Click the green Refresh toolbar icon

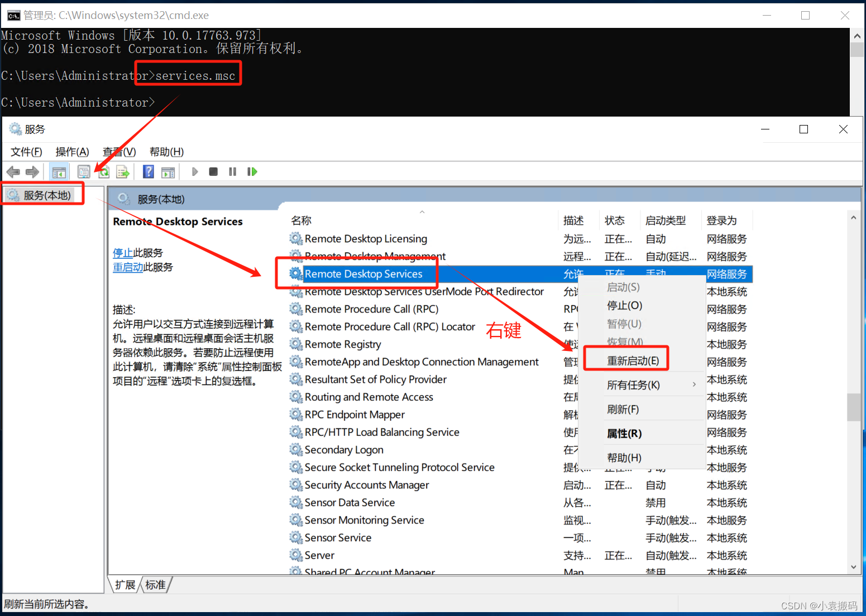tap(103, 172)
